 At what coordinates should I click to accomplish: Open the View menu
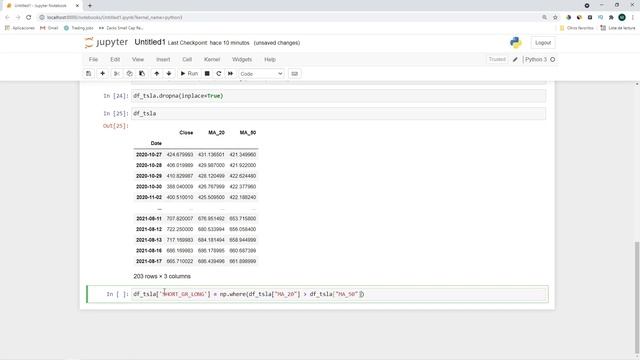(x=138, y=60)
